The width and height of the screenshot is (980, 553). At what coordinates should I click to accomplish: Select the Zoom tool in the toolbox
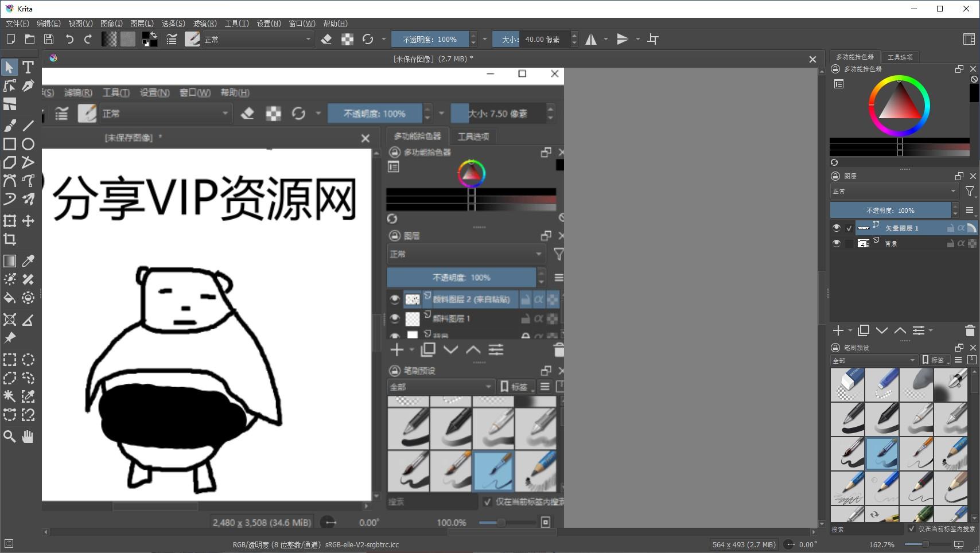pyautogui.click(x=9, y=437)
